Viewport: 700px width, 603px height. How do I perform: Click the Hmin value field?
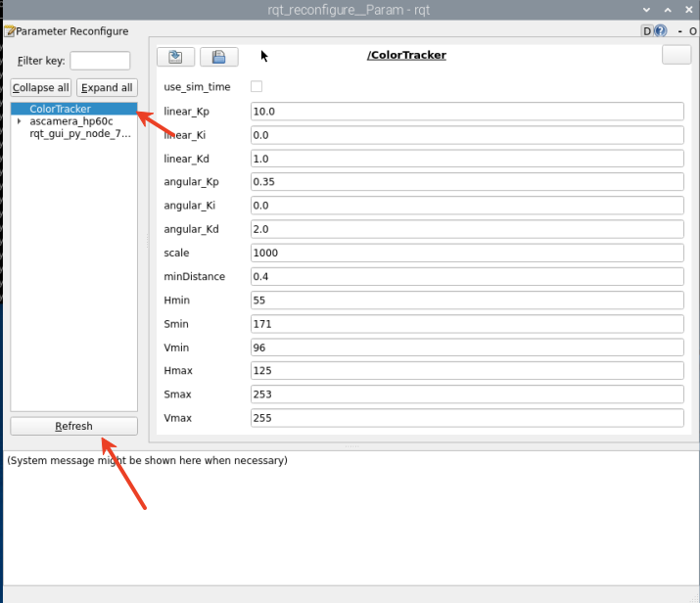[466, 301]
